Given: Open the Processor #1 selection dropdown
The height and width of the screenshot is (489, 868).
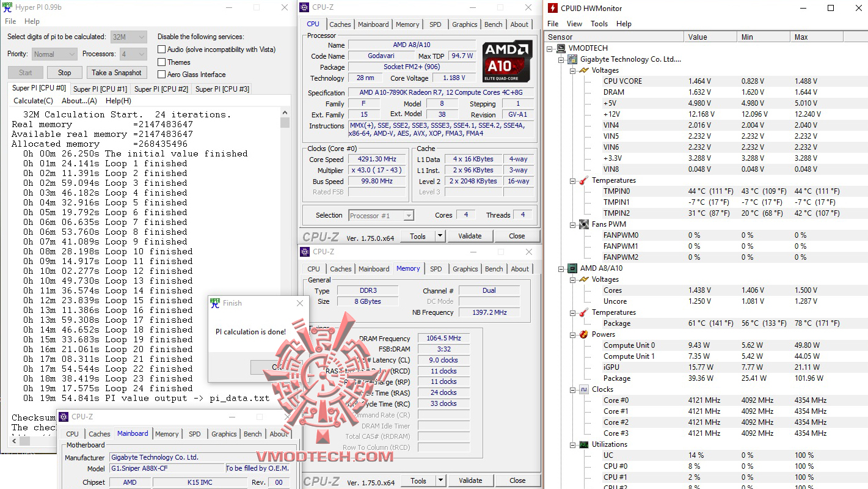Looking at the screenshot, I should pyautogui.click(x=381, y=215).
